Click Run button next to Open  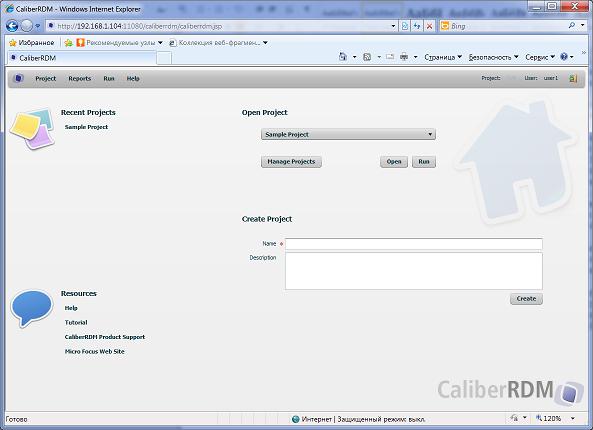point(424,161)
